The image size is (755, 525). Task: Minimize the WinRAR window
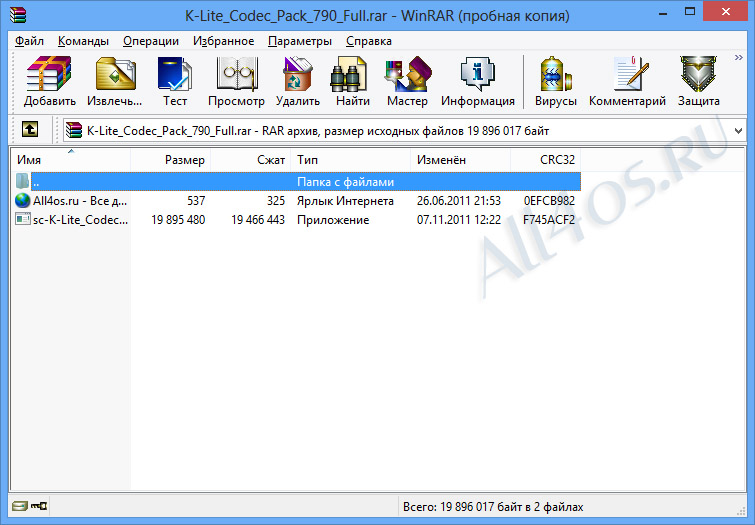pos(663,13)
